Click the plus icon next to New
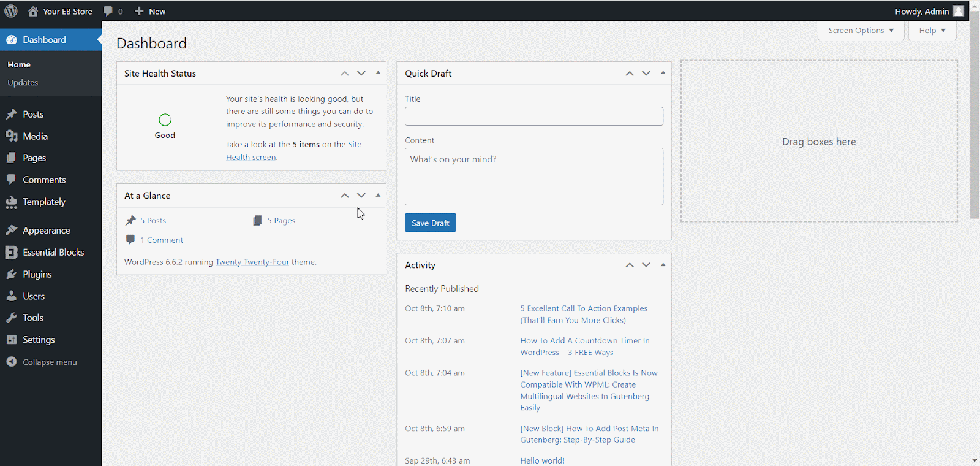 (x=139, y=11)
